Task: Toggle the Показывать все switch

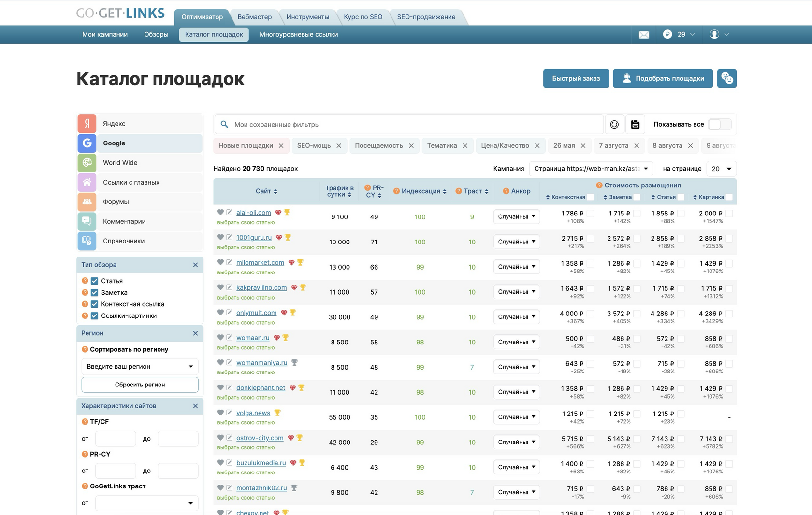Action: point(720,124)
